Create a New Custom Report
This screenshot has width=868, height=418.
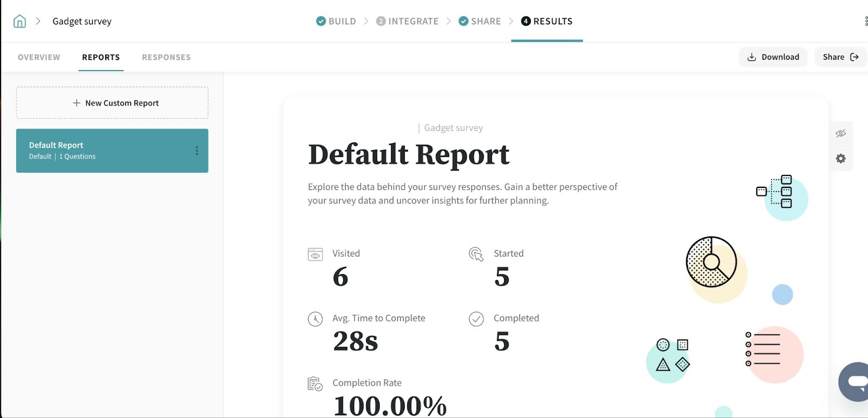(x=112, y=103)
